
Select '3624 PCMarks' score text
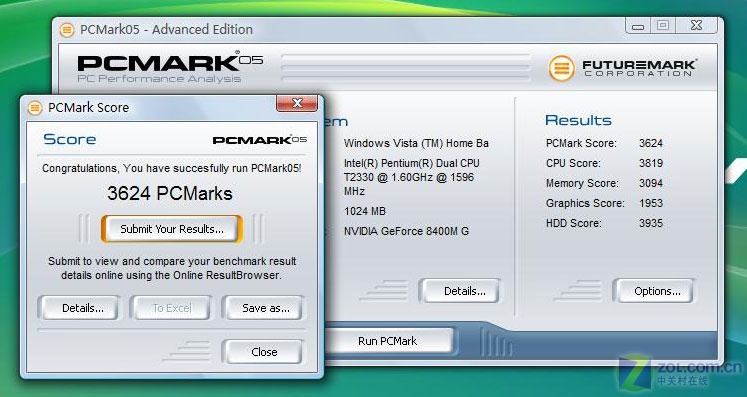[x=170, y=193]
